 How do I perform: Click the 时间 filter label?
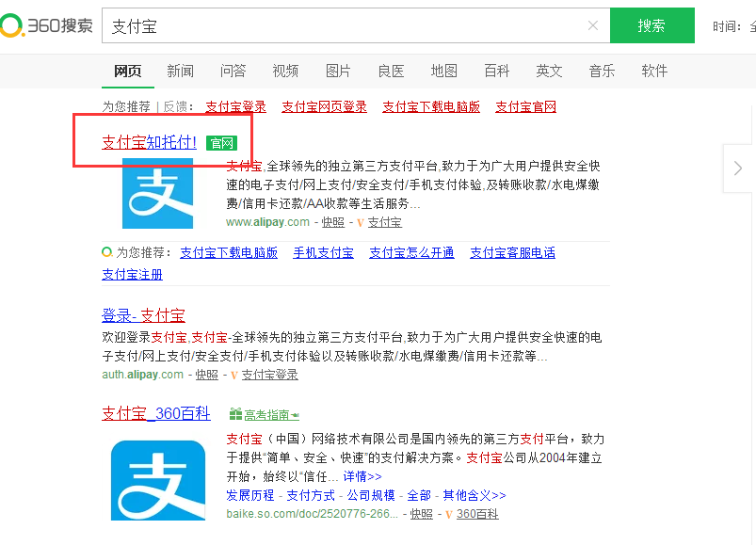tap(727, 26)
